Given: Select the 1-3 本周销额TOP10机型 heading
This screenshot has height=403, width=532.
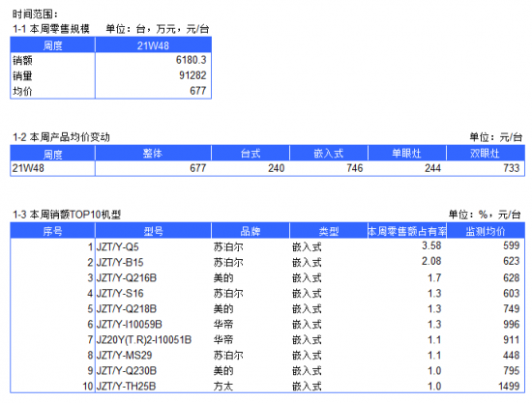Looking at the screenshot, I should click(x=67, y=215).
